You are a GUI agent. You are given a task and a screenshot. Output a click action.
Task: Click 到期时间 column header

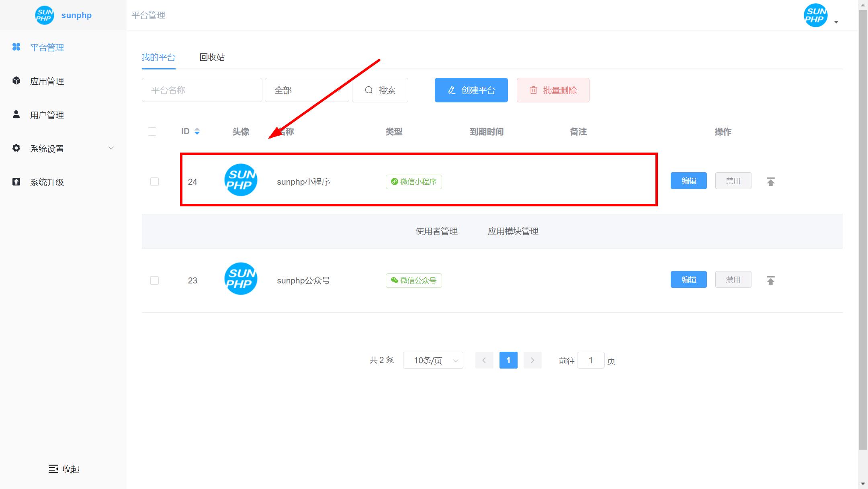point(486,131)
